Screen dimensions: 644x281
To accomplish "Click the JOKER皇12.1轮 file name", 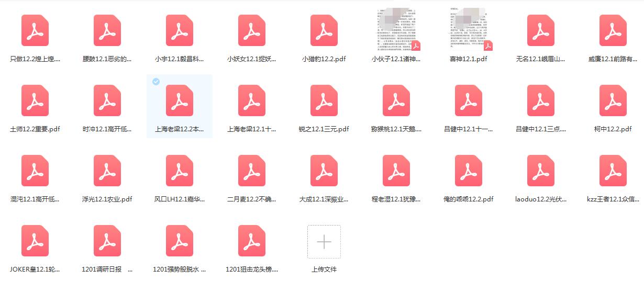I will [x=35, y=269].
